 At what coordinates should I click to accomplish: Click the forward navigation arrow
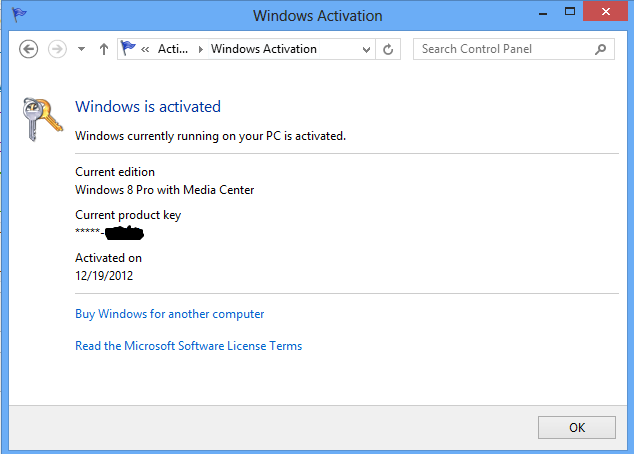tap(56, 49)
